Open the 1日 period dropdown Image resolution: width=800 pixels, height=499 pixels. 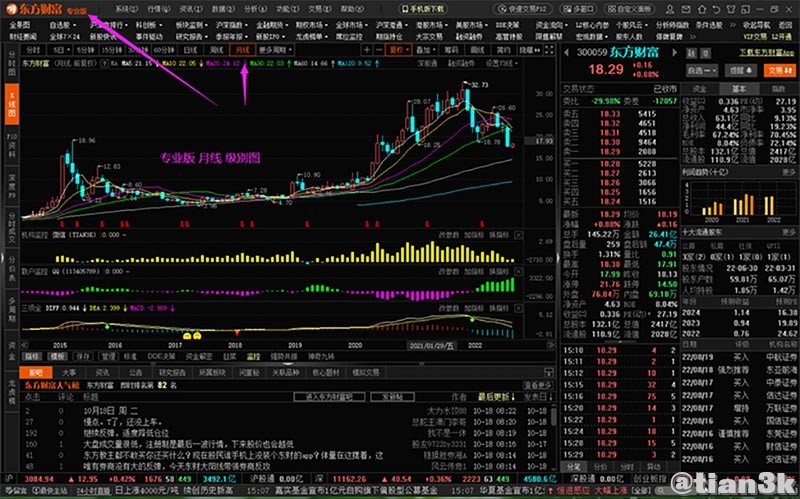coord(59,50)
